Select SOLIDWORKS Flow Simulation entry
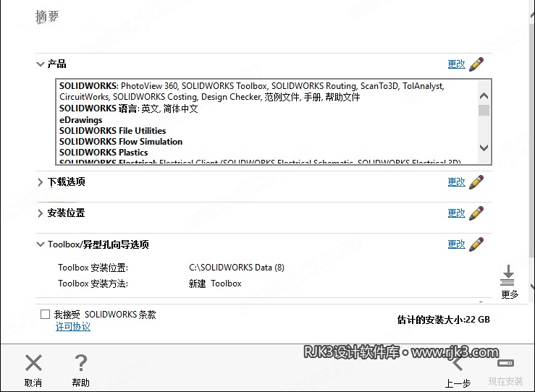Image resolution: width=535 pixels, height=392 pixels. coord(121,142)
